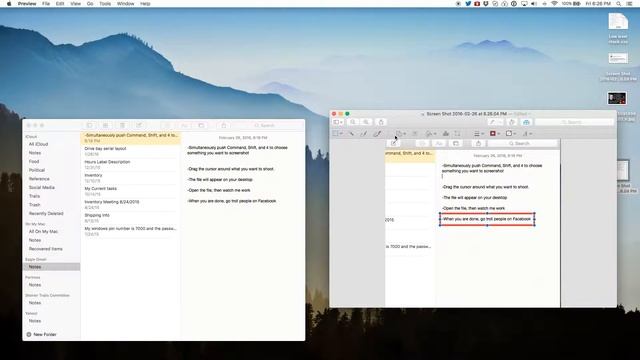This screenshot has height=360, width=640.
Task: Select the Highlight pen in Preview toolbar
Action: coord(492,122)
